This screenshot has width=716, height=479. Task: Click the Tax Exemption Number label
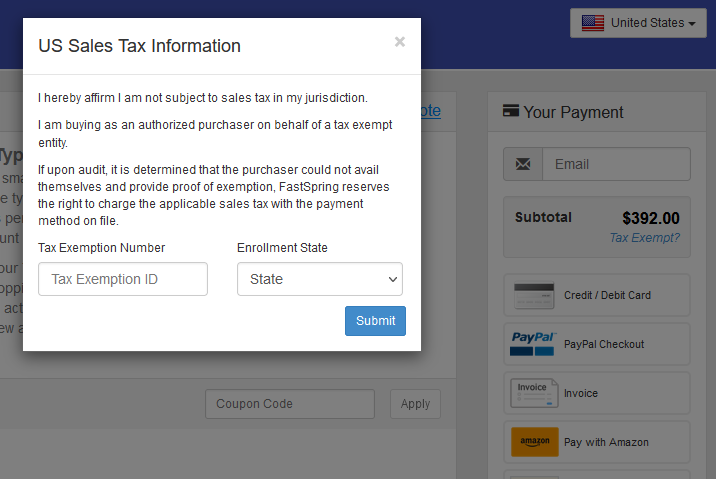[101, 248]
